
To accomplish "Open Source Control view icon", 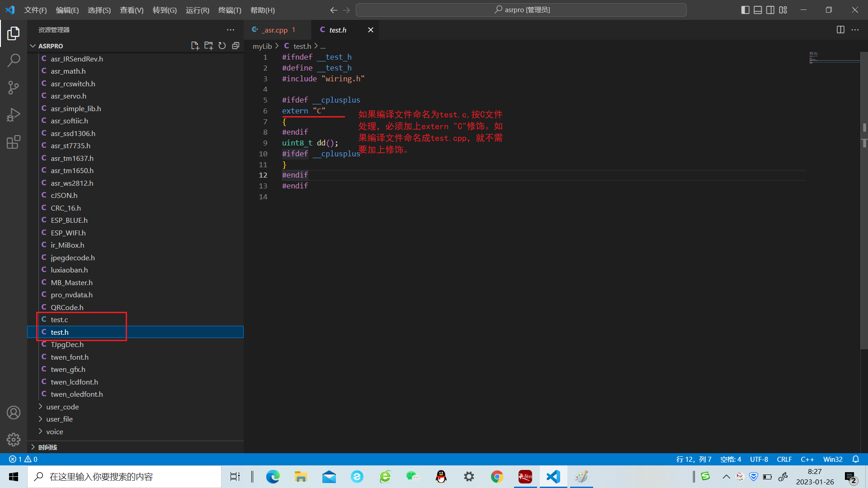I will pyautogui.click(x=14, y=87).
